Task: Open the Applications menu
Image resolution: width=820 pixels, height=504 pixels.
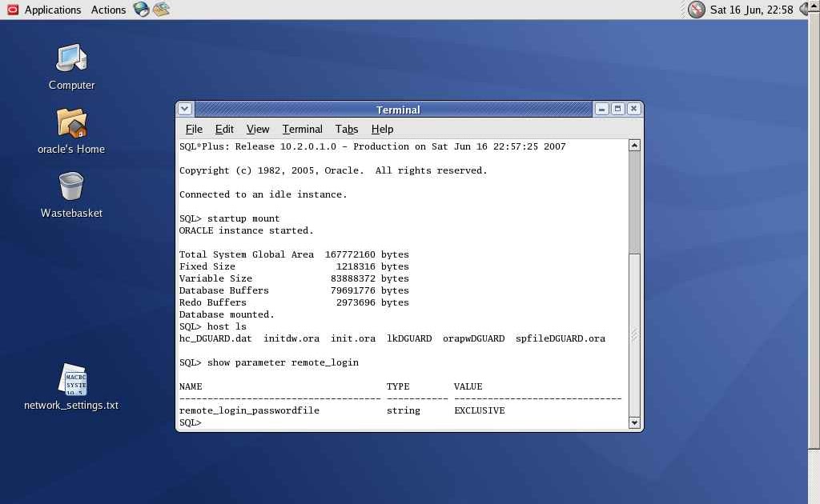Action: (x=53, y=10)
